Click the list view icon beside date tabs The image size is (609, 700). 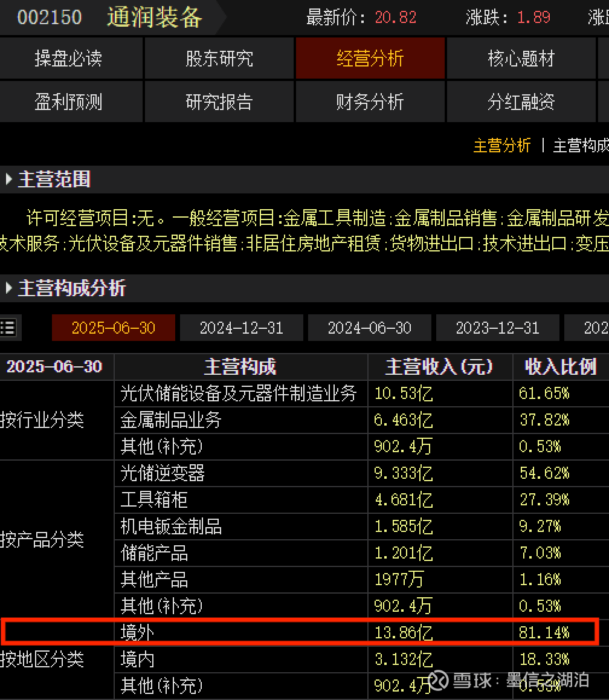click(x=8, y=327)
